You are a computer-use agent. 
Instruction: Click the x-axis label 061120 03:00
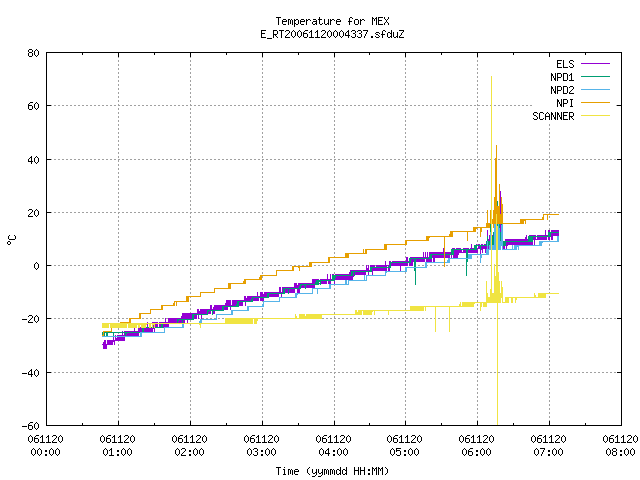click(x=261, y=446)
